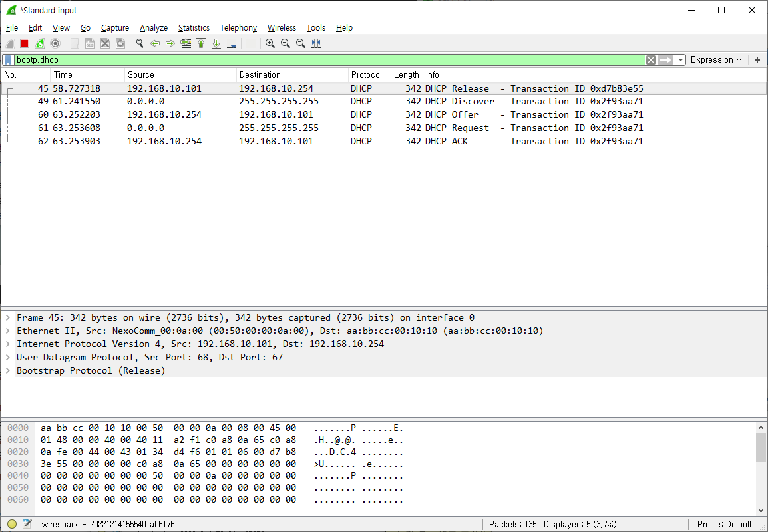768x532 pixels.
Task: Restart the current capture
Action: click(x=40, y=44)
